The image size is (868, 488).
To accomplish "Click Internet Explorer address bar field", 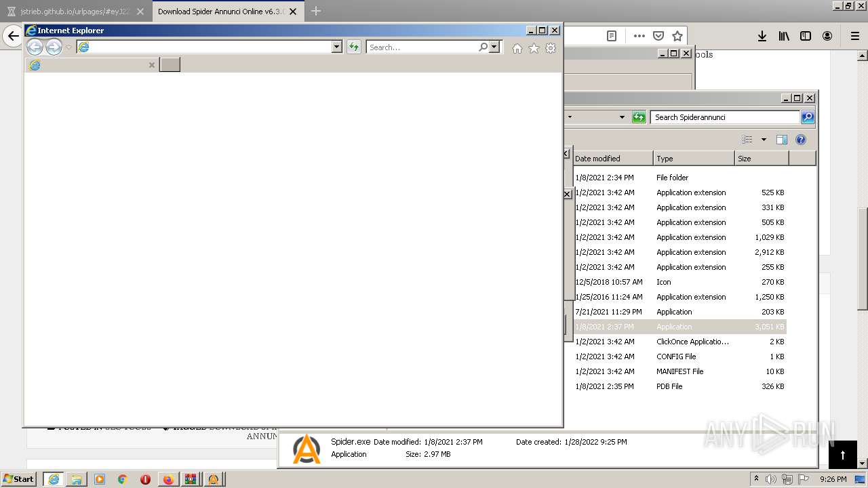I will [210, 47].
